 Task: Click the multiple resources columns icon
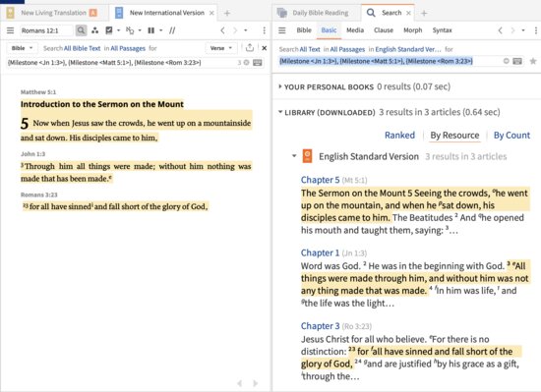151,30
